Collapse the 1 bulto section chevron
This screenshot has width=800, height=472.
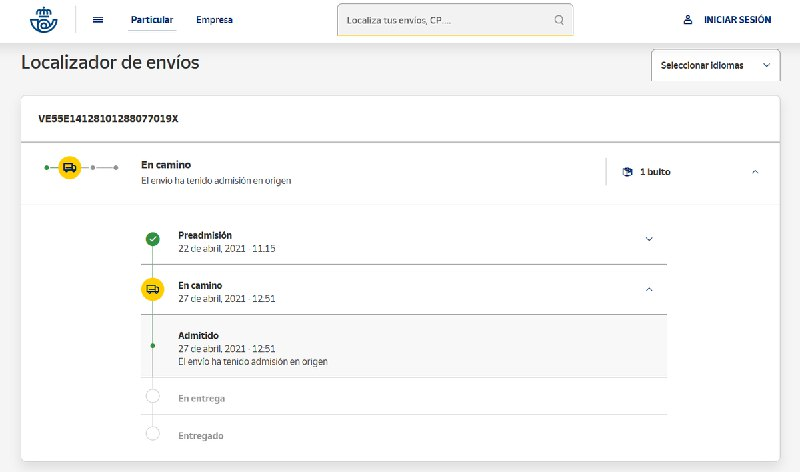[755, 172]
